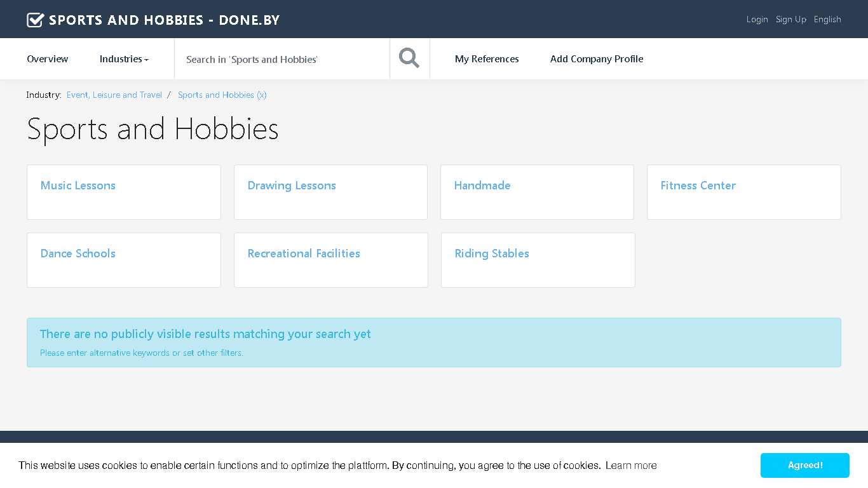Open the Riding Stables category

tap(492, 254)
